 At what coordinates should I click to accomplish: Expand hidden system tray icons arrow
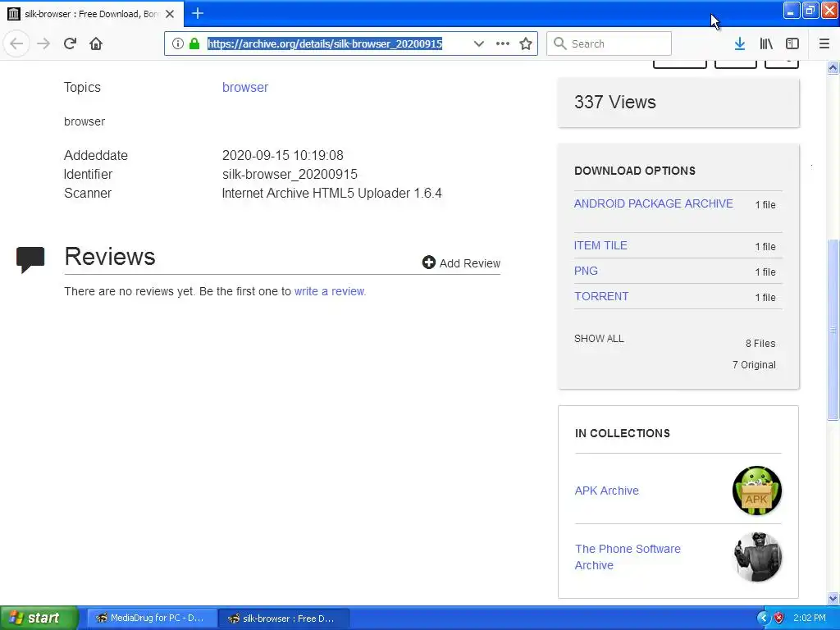tap(763, 619)
